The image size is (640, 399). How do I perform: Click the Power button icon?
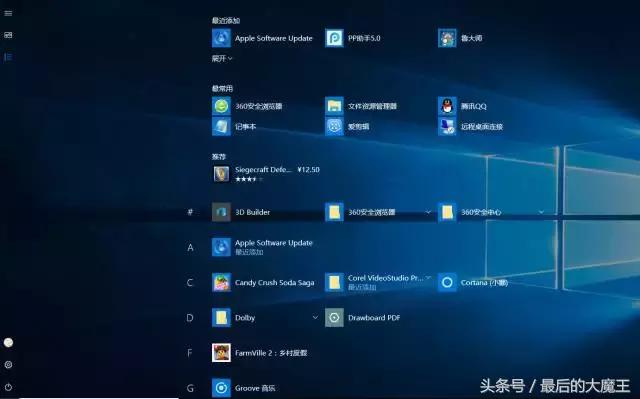point(8,387)
